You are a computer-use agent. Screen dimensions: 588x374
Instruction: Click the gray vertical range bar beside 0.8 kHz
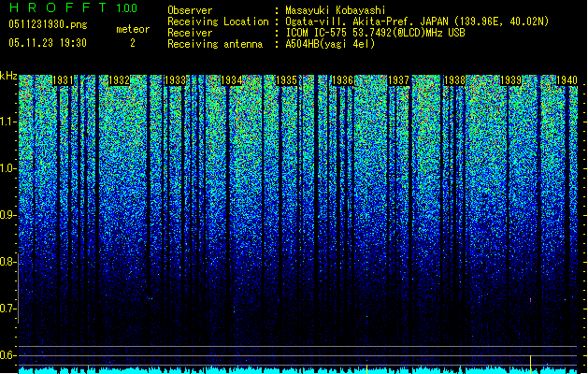pyautogui.click(x=19, y=288)
